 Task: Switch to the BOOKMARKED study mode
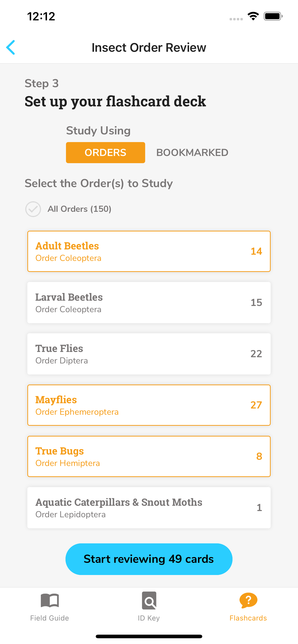point(192,153)
